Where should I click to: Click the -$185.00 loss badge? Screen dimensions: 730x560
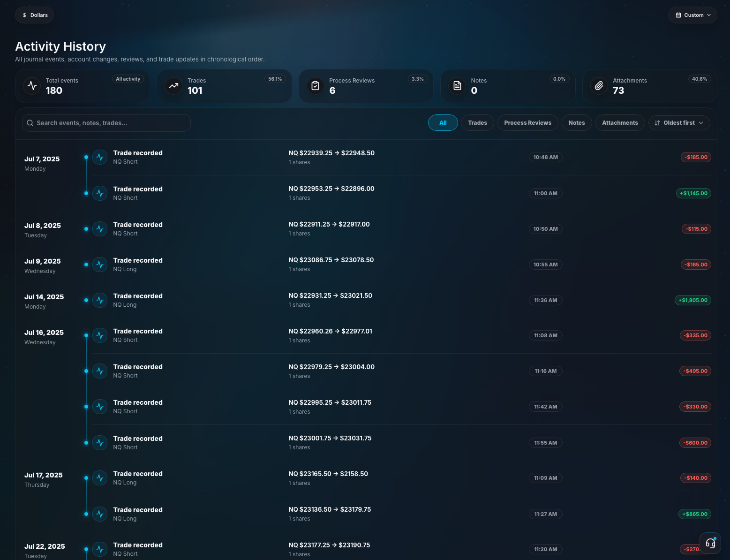(x=696, y=157)
